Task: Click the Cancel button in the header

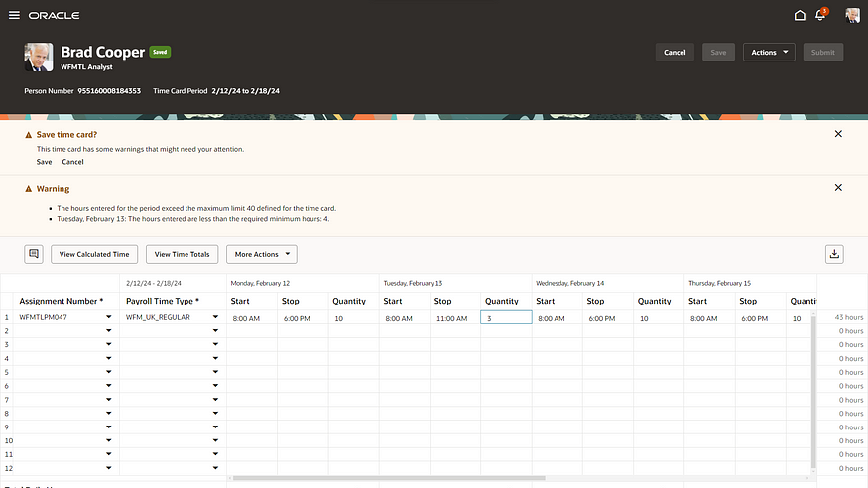Action: pos(675,52)
